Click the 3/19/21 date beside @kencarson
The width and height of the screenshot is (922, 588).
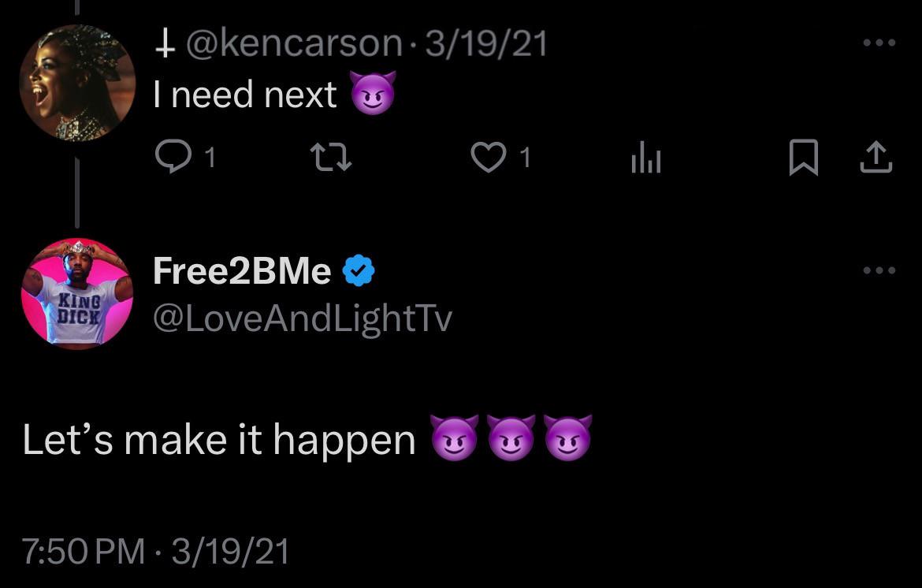pos(486,43)
